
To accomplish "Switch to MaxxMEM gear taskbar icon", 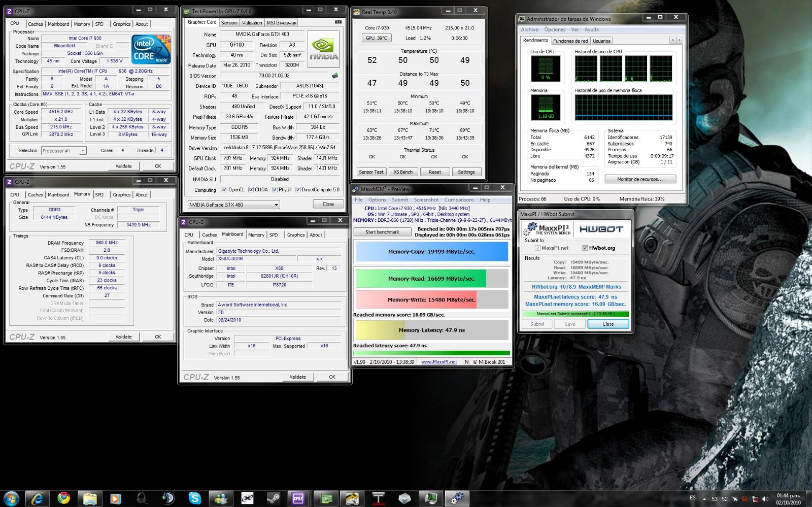I will (x=457, y=498).
